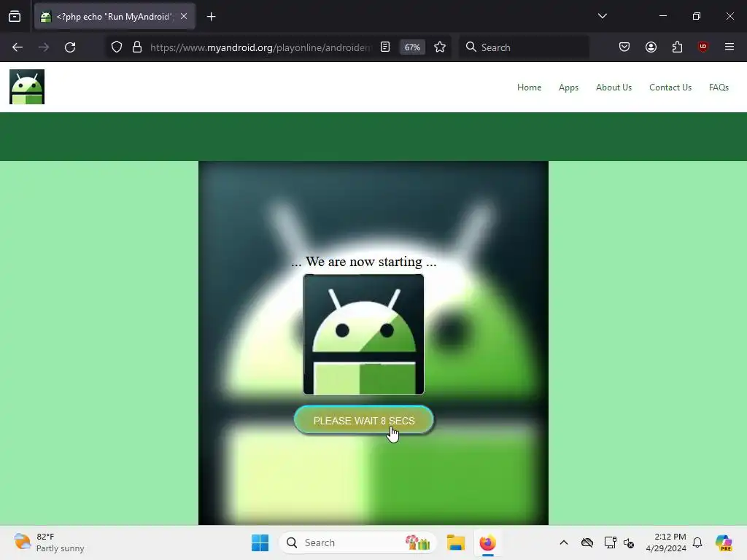Open the network display tray icon
This screenshot has width=747, height=560.
(x=610, y=542)
